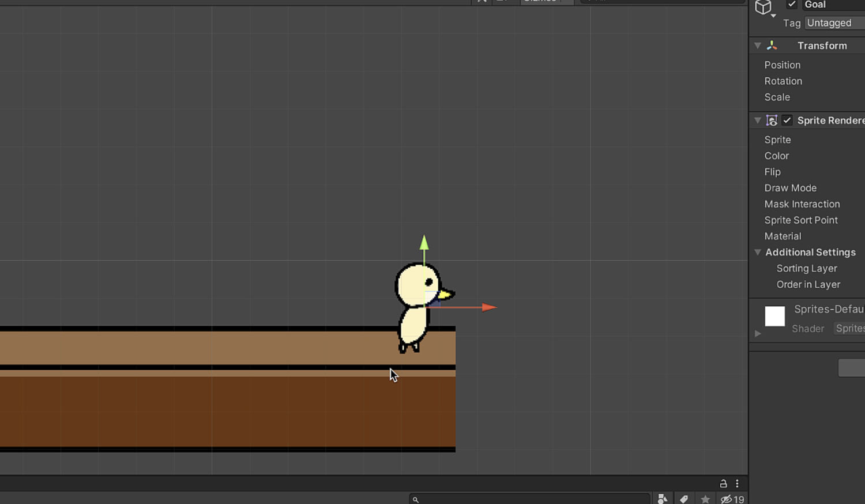Click the Sprite property label
The width and height of the screenshot is (865, 504).
click(777, 140)
